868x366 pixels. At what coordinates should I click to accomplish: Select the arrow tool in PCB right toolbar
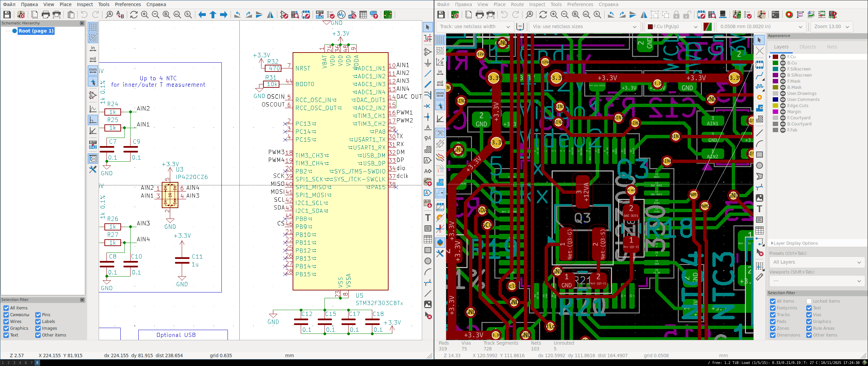(759, 40)
